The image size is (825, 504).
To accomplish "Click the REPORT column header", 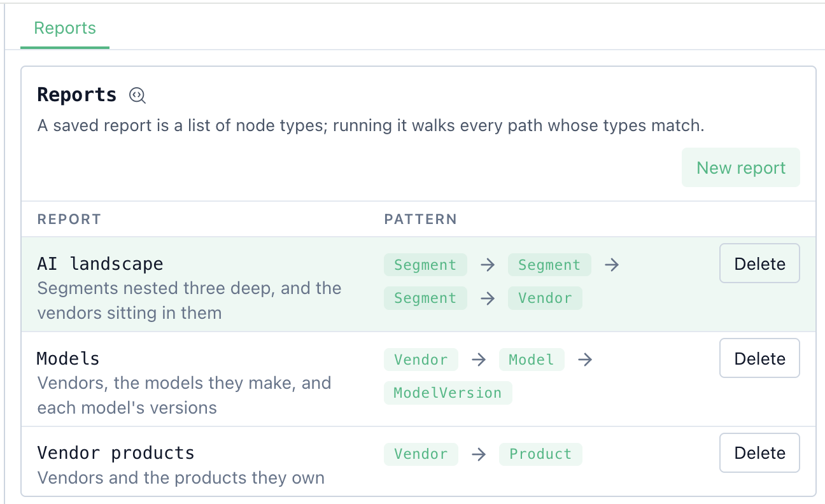I will click(69, 220).
